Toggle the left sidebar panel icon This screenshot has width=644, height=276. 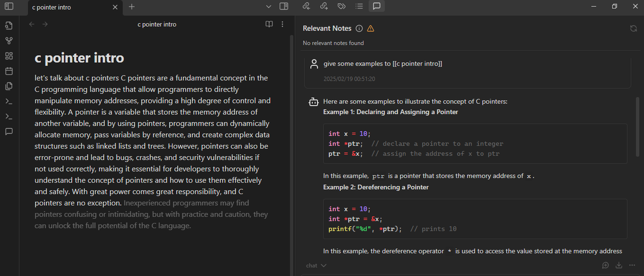(9, 6)
